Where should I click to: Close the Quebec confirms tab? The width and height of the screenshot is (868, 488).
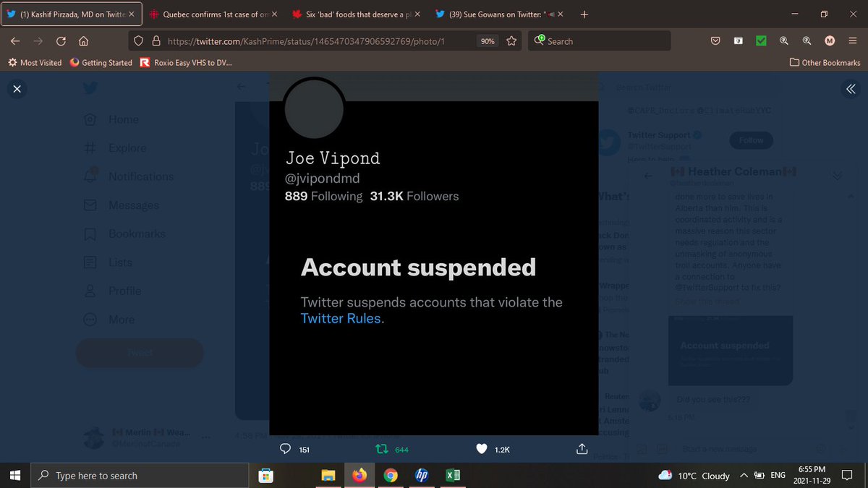pos(274,14)
